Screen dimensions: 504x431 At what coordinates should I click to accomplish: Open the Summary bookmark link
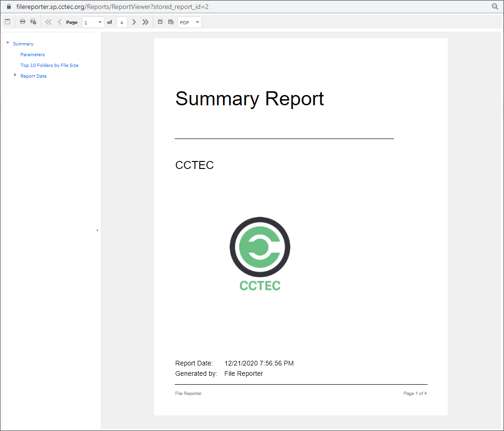coord(23,44)
